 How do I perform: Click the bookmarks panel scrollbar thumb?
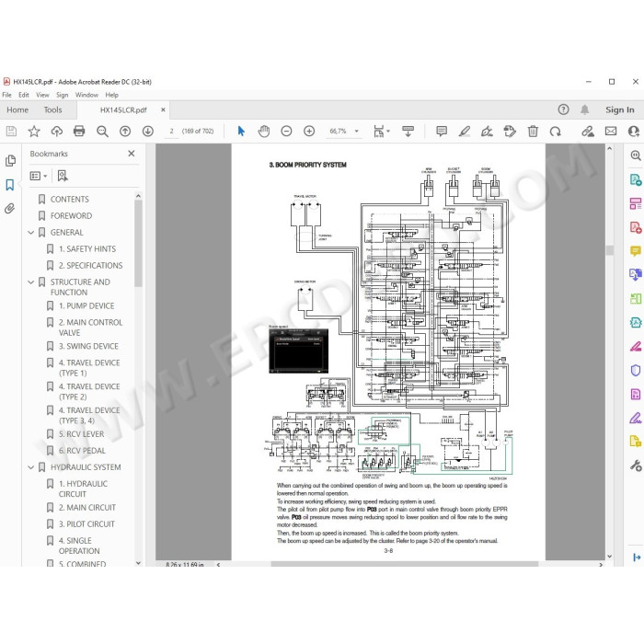pyautogui.click(x=138, y=243)
